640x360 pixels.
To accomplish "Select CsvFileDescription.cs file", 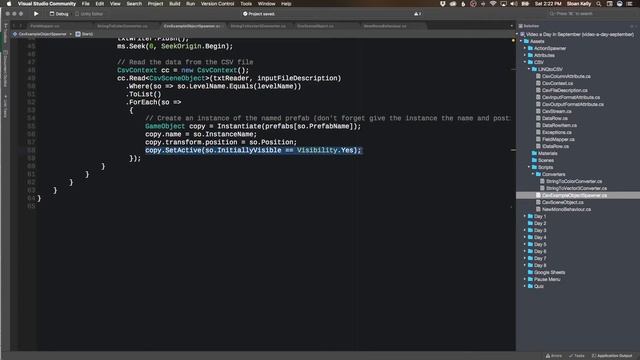I will click(564, 90).
